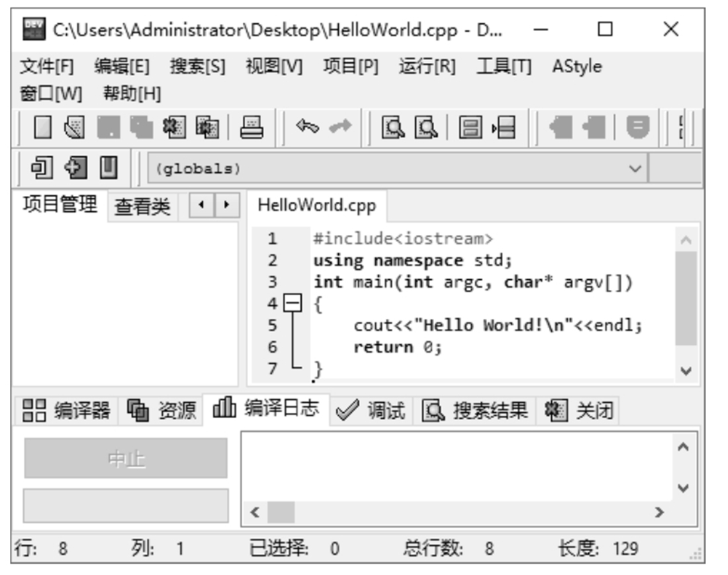Open the 编辑[E] menu
728x575 pixels.
coord(122,66)
